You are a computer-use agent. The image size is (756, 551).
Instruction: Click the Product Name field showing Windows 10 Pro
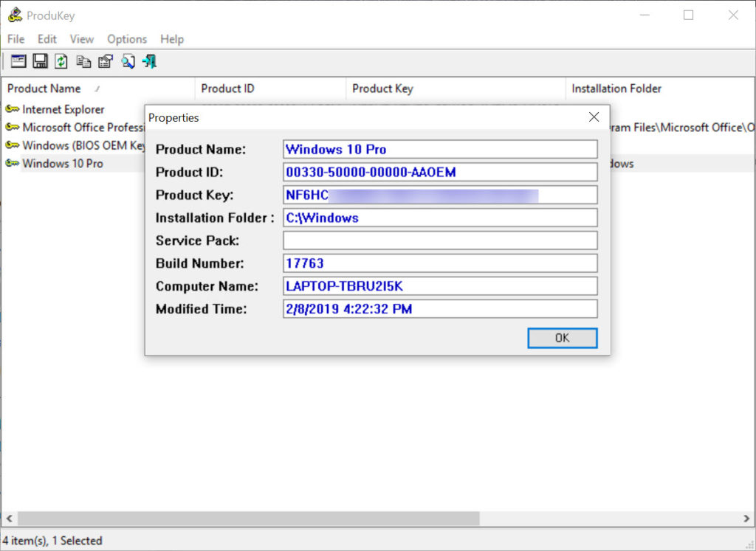tap(440, 149)
